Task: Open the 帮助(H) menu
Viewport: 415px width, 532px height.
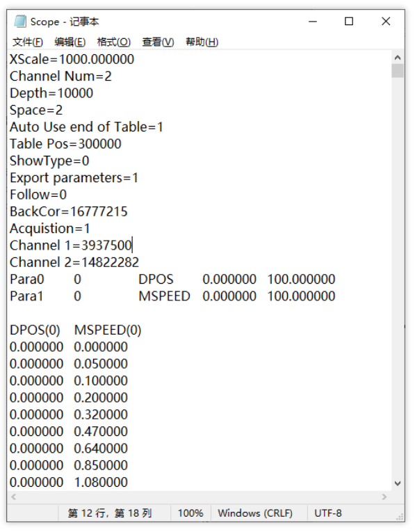Action: point(202,42)
